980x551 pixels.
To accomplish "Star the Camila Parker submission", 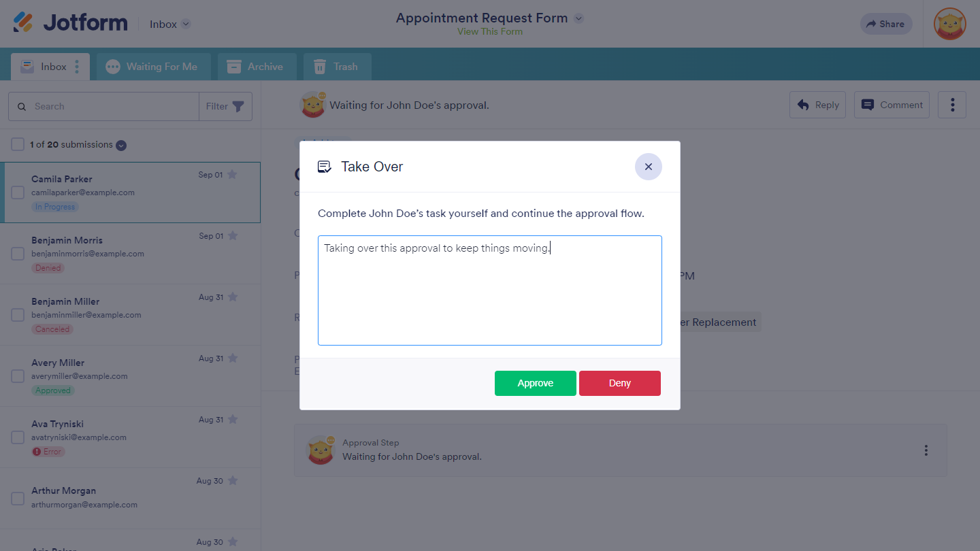I will coord(232,174).
